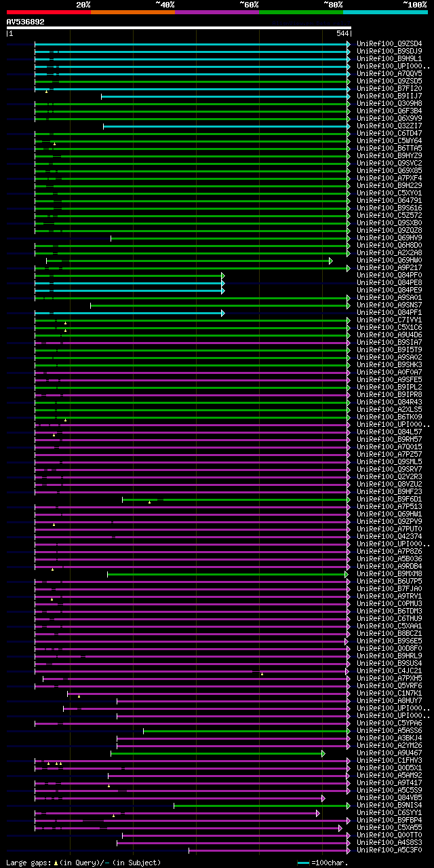Click the green ~80% identity legend segment
Screen dimensions: 434x868
(x=300, y=12)
